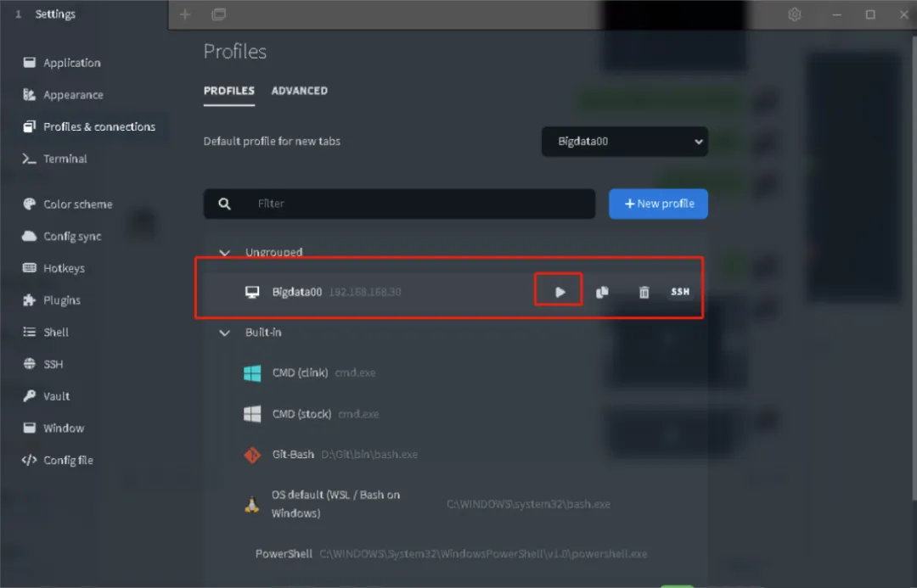
Task: Click Default profile for new tabs label
Action: pos(272,142)
